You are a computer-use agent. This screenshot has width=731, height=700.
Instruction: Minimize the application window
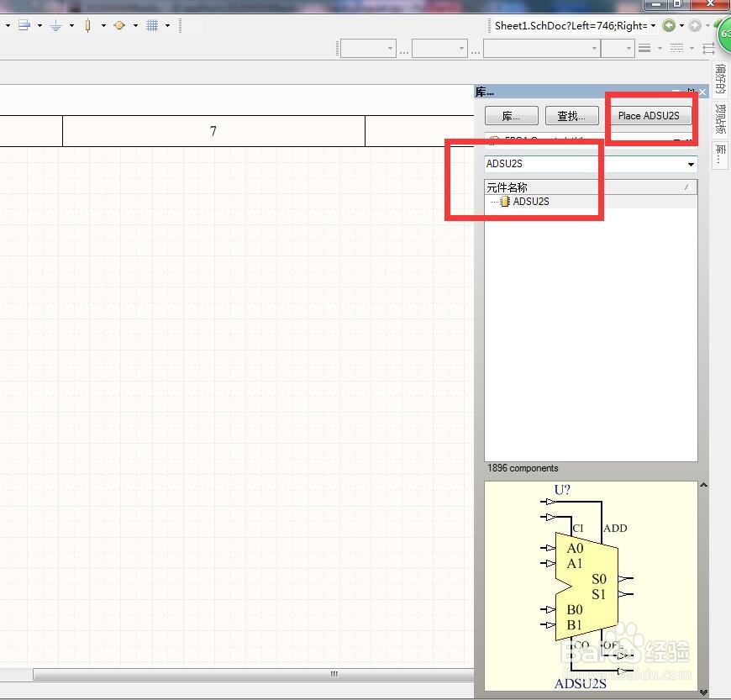tap(656, 4)
